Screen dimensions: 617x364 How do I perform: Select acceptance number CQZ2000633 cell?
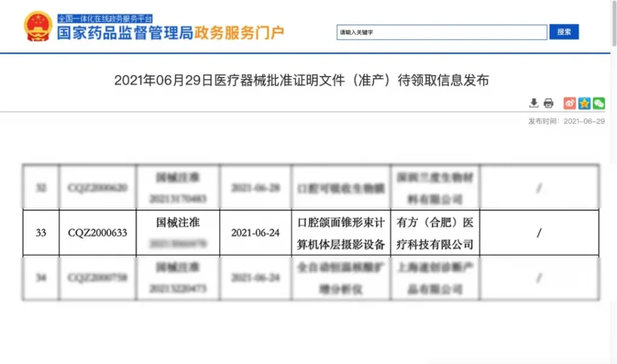[x=98, y=233]
